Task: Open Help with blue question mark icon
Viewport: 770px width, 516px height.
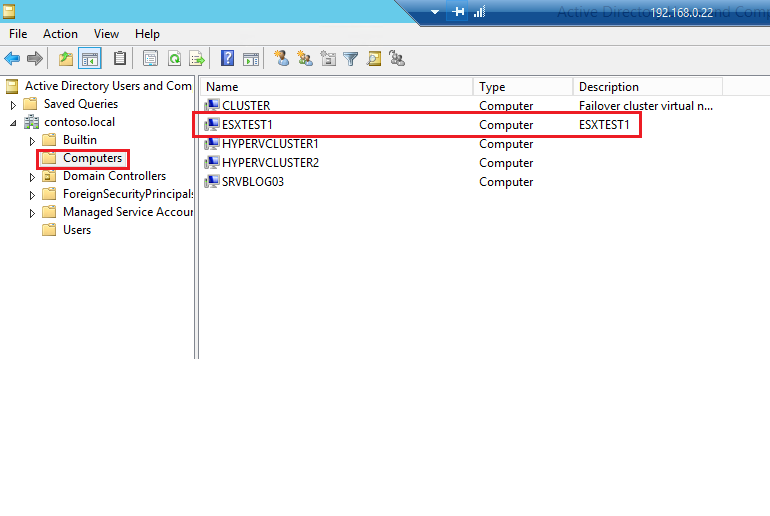Action: pyautogui.click(x=227, y=58)
